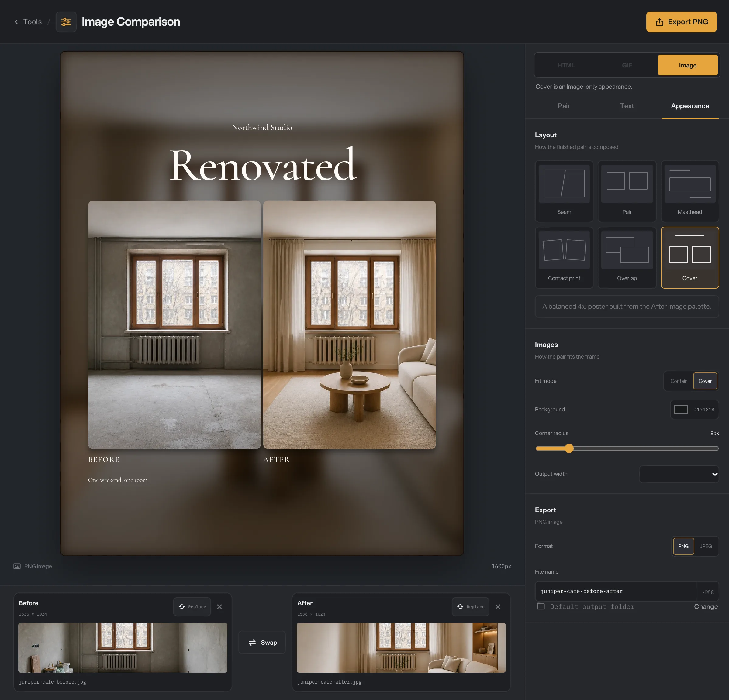Click the Swap button label
729x700 pixels.
pos(268,642)
